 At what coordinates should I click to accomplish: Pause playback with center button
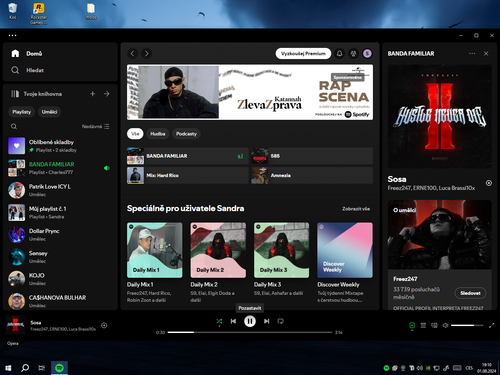click(x=250, y=321)
